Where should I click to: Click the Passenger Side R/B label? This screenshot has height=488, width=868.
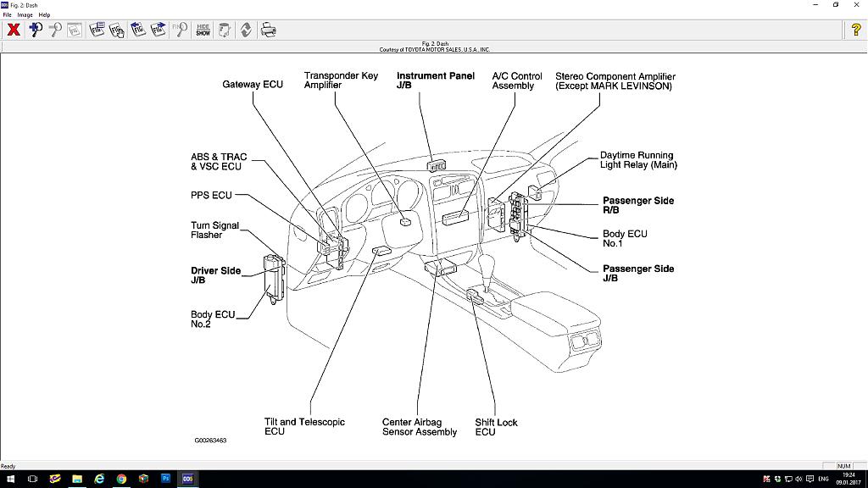pyautogui.click(x=637, y=205)
